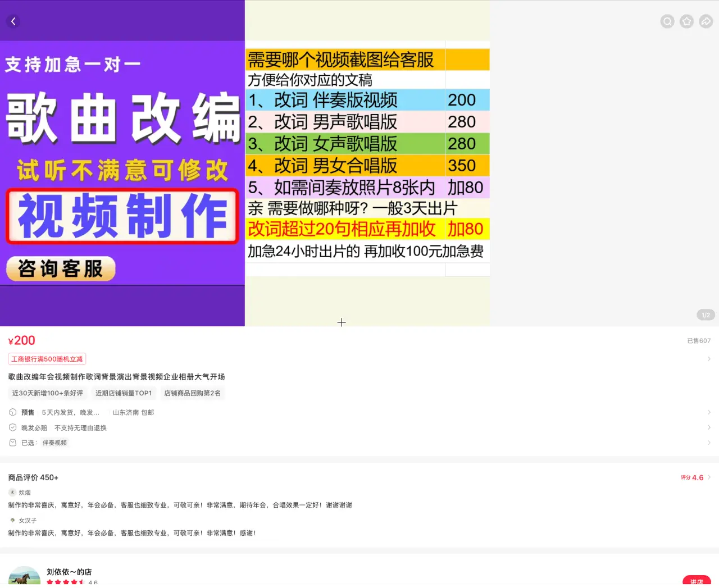
Task: Read 炊烟's review ending 谢谢谢谢谢
Action: [180, 505]
